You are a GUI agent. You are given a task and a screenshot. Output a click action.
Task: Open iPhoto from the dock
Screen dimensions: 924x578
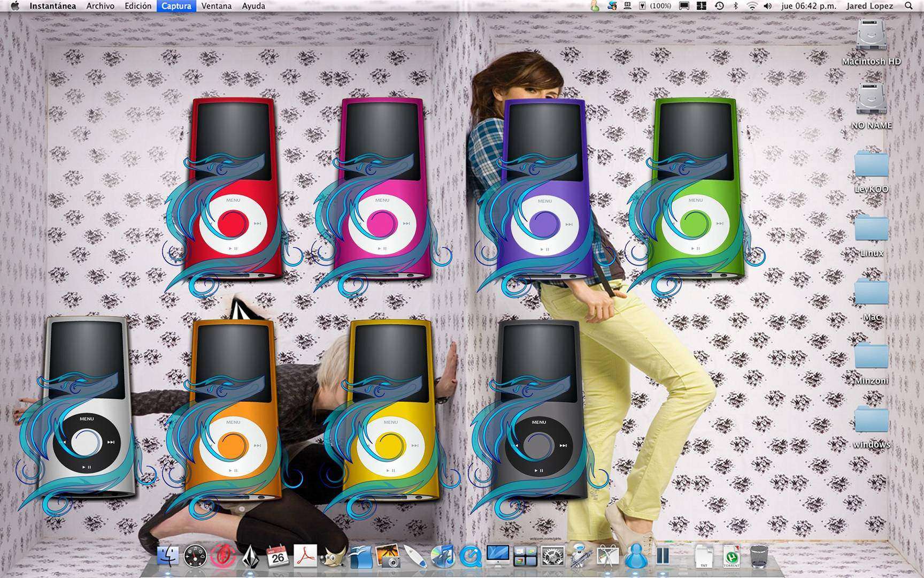click(388, 557)
